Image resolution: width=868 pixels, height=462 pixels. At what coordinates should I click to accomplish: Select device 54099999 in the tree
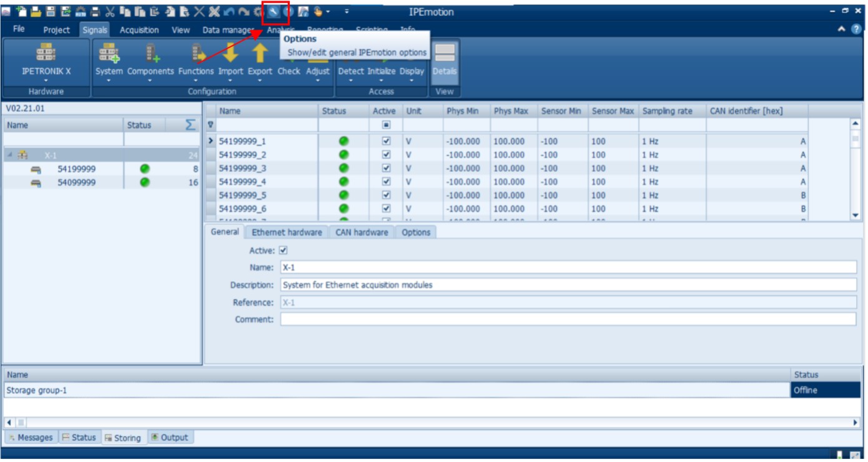[76, 182]
